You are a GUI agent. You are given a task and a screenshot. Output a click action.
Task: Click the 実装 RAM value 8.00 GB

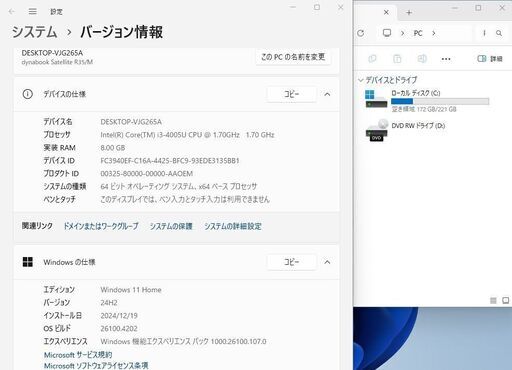pyautogui.click(x=113, y=148)
